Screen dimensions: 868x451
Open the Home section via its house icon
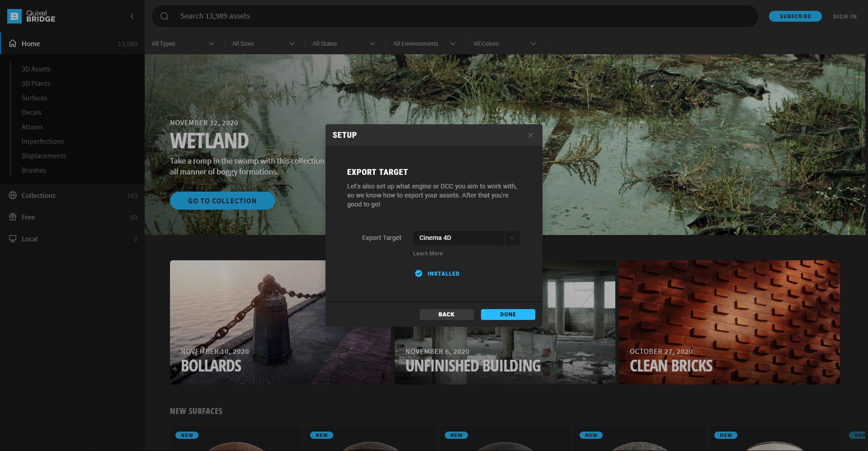click(12, 43)
